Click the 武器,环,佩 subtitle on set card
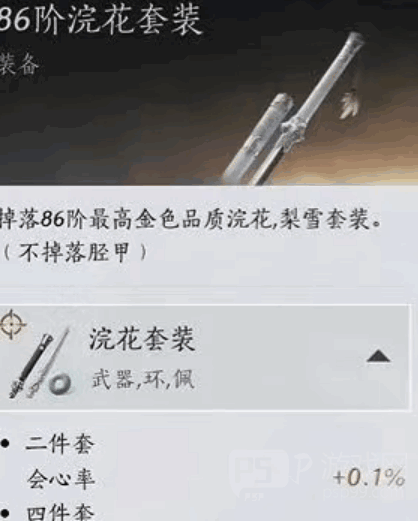This screenshot has width=418, height=521. tap(143, 379)
